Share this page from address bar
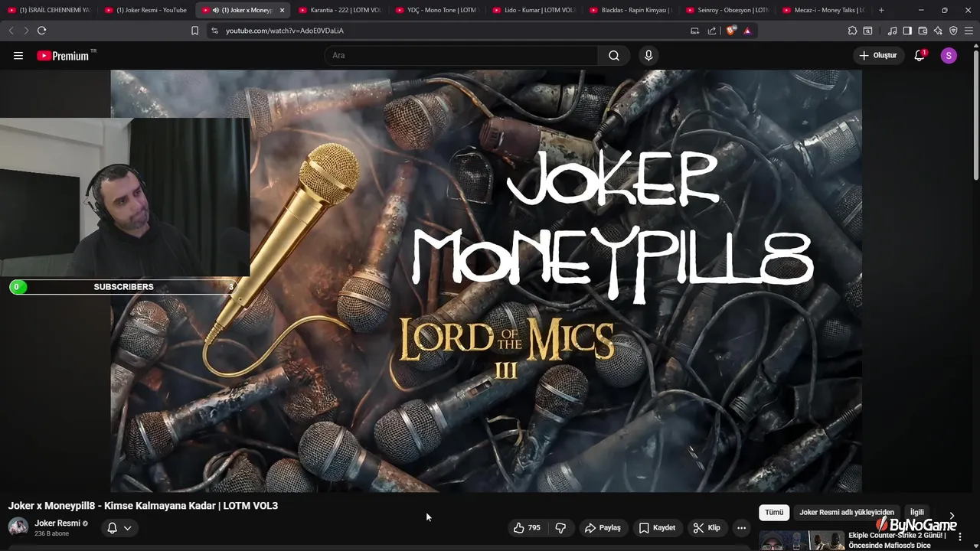This screenshot has height=551, width=980. 712,31
